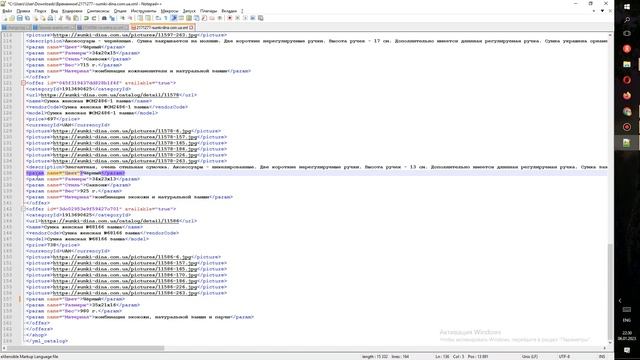Screen dimensions: 640x360
Task: Toggle the highlighted indent guide button
Action: click(173, 18)
